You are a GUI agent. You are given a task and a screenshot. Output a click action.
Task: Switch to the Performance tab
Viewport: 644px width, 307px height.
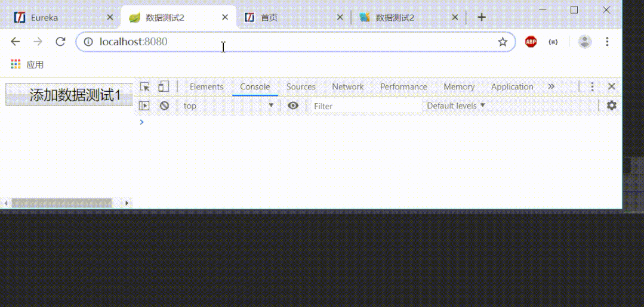click(403, 86)
